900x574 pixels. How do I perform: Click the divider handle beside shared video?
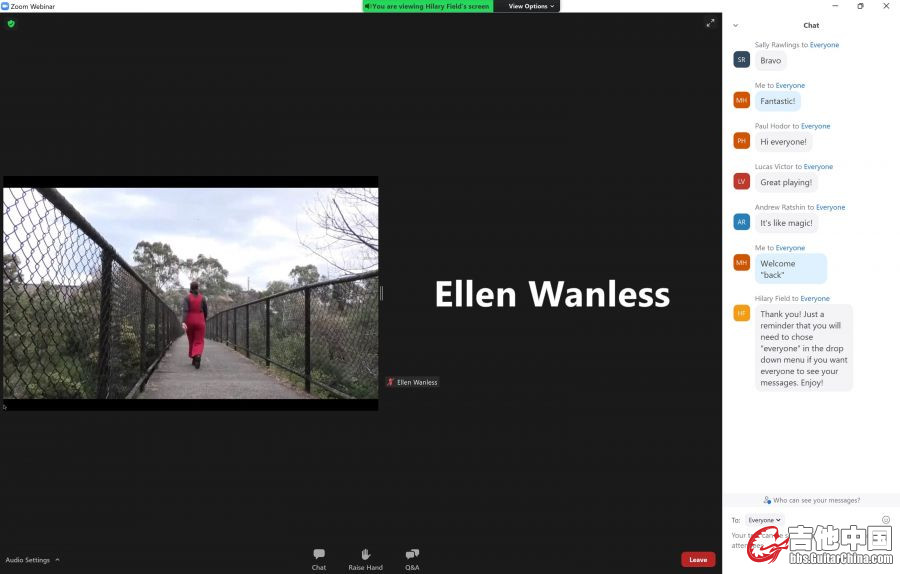click(x=381, y=293)
